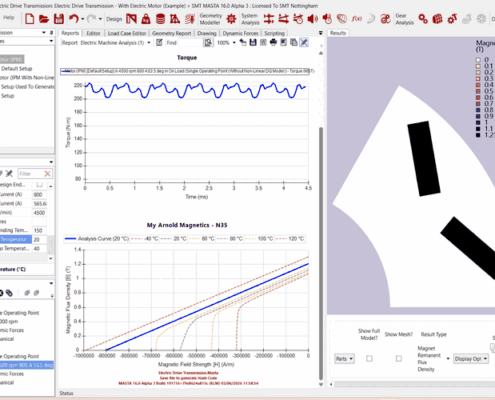
Task: Click the Analysis Curve (20 °C) legend entry
Action: (x=97, y=239)
